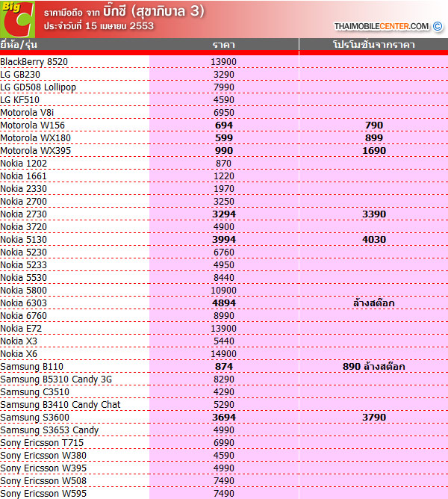Click the ยี่ห้อ/รุ่น column header
Viewport: 448px width, 499px height.
pos(19,44)
